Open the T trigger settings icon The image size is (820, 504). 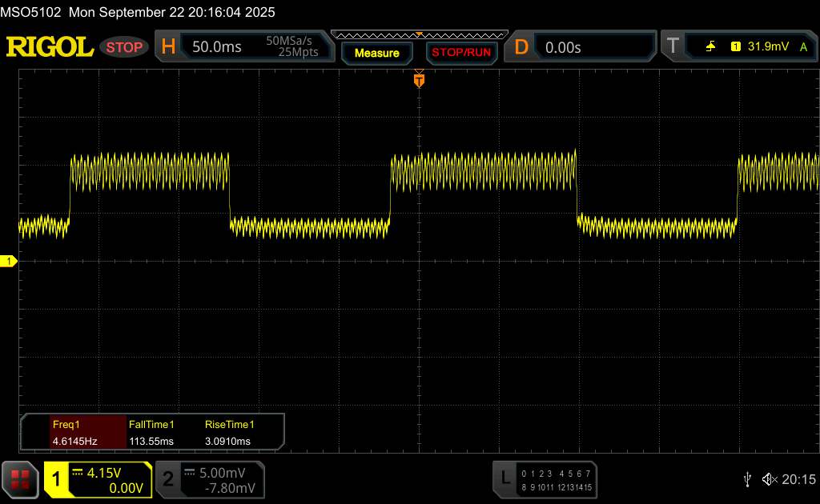672,47
